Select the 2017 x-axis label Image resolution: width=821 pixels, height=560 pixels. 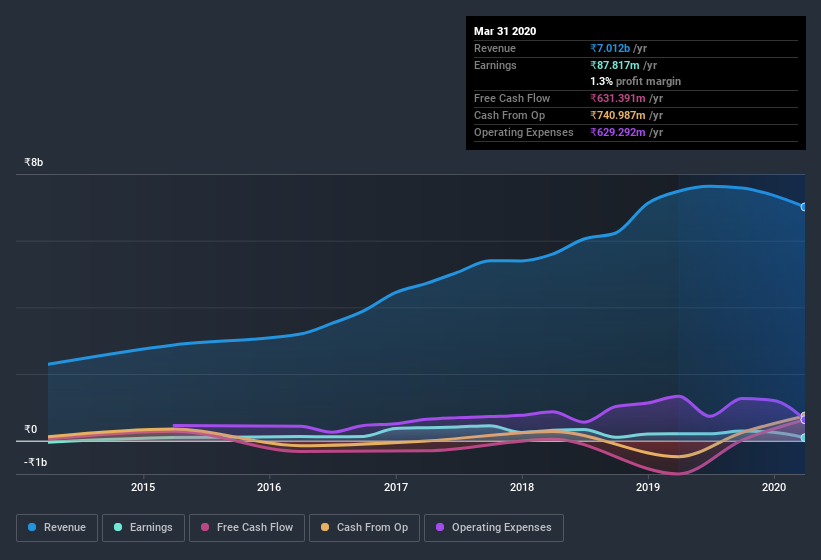[x=396, y=487]
